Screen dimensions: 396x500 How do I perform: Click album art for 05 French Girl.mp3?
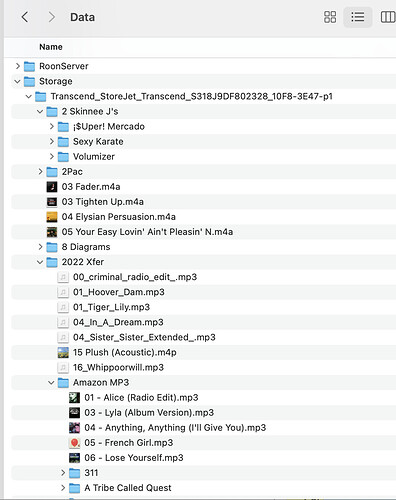point(74,443)
